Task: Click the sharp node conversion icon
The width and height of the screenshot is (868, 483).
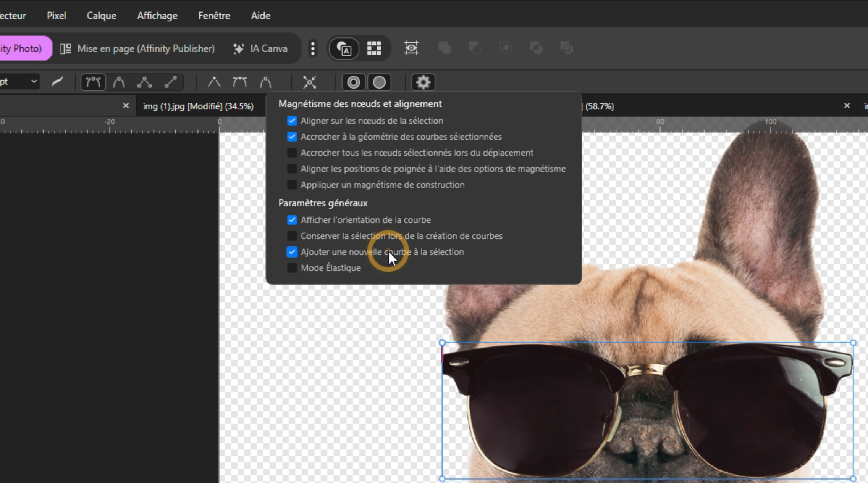Action: 214,82
